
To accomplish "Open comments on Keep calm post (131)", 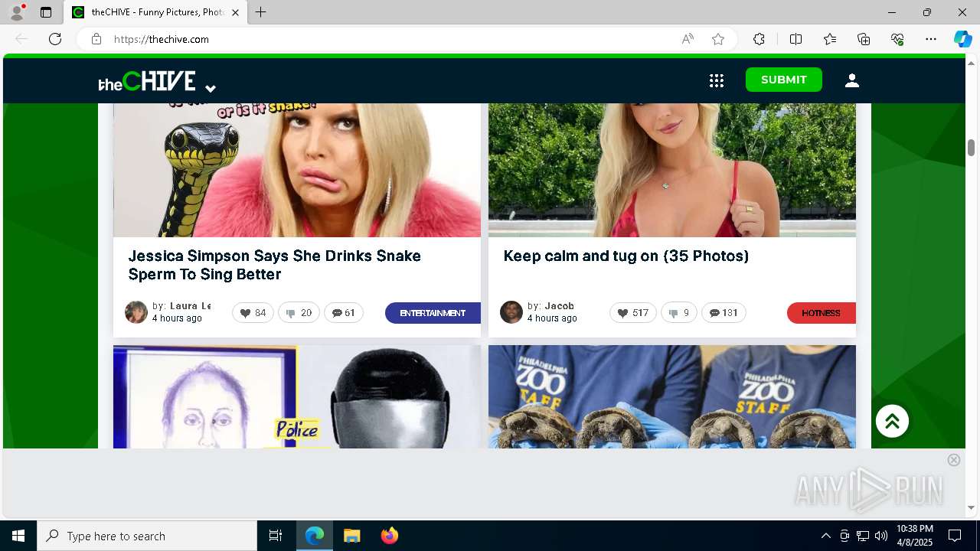I will (724, 313).
